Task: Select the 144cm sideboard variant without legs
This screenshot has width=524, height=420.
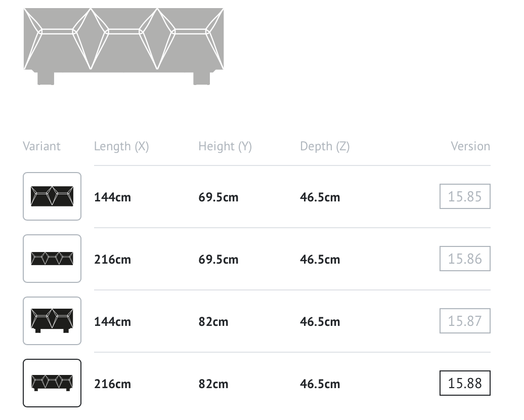Action: tap(52, 196)
